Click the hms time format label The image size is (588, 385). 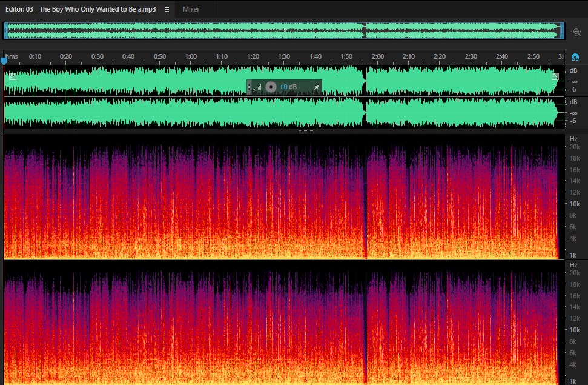pos(12,56)
